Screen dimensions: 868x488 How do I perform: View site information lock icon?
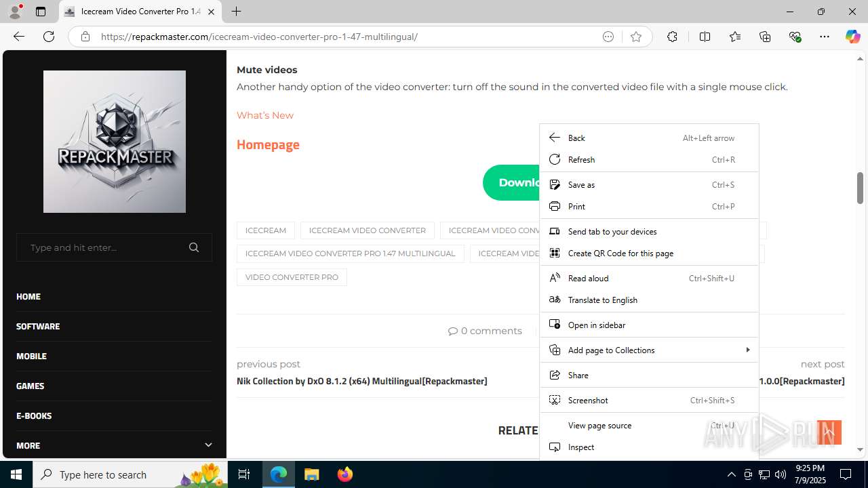pyautogui.click(x=85, y=37)
